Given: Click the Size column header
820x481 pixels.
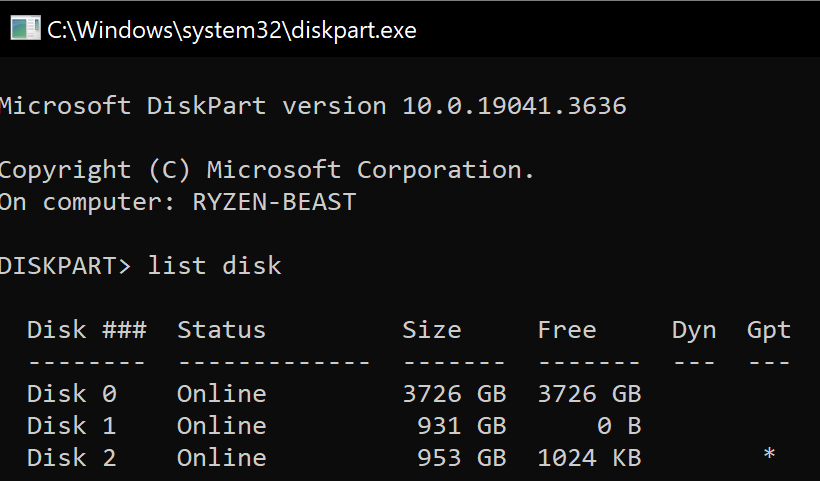Looking at the screenshot, I should tap(431, 330).
